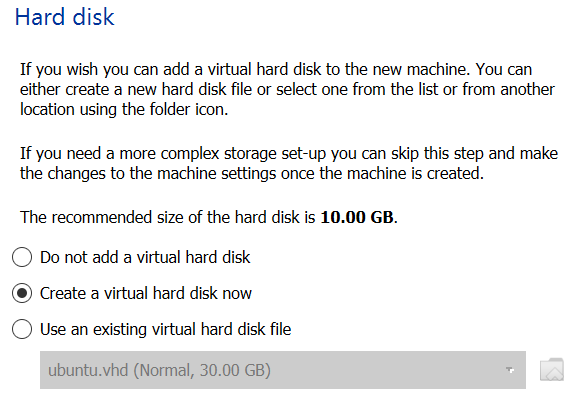Expand the ubuntu.vhd disk dropdown arrow
The image size is (573, 398).
(511, 370)
